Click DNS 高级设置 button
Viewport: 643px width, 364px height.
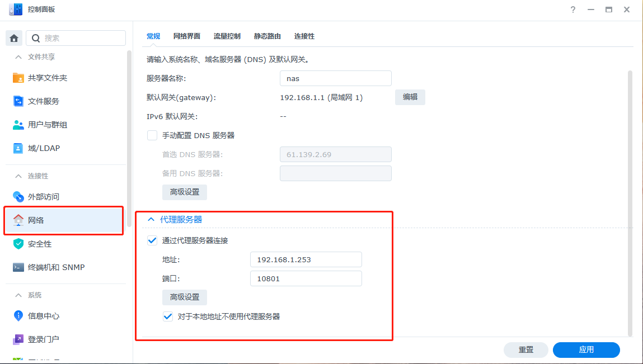pyautogui.click(x=185, y=192)
